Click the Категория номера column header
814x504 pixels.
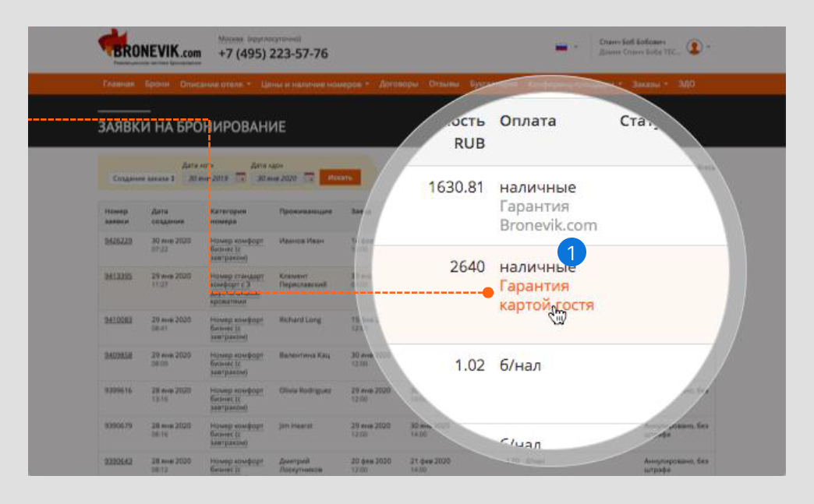pos(228,217)
